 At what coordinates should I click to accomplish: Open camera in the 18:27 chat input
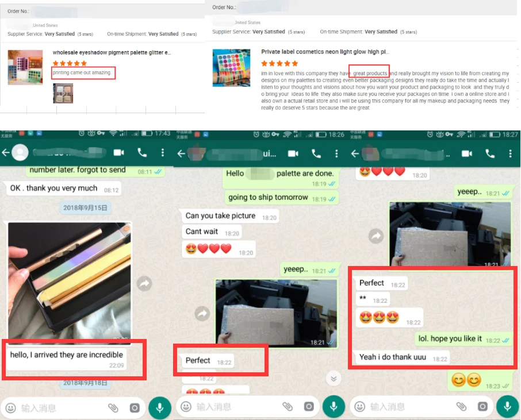coord(482,406)
